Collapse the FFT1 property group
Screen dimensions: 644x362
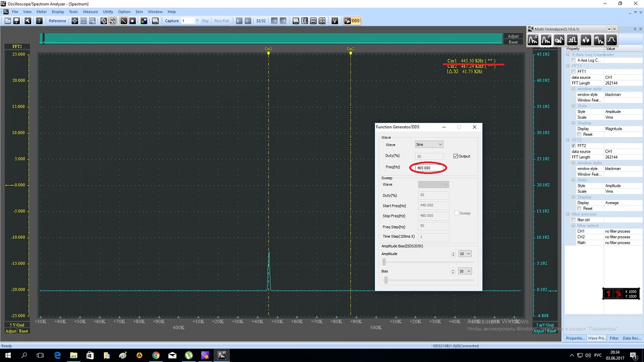[568, 66]
